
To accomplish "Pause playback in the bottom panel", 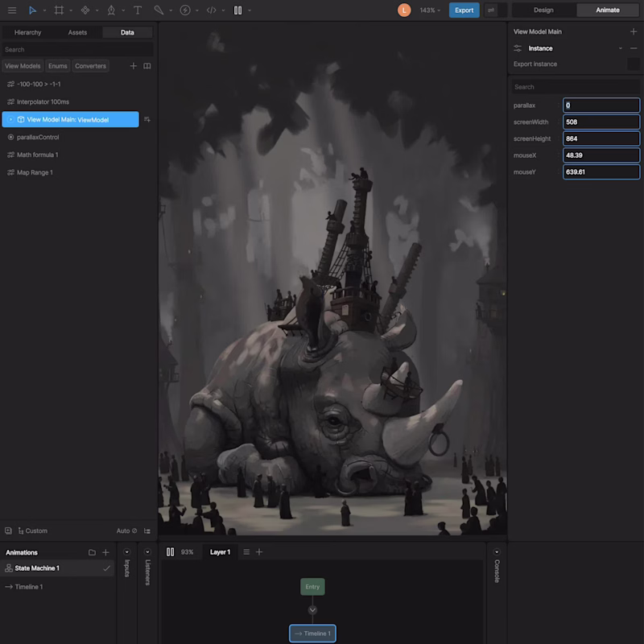I will tap(171, 552).
